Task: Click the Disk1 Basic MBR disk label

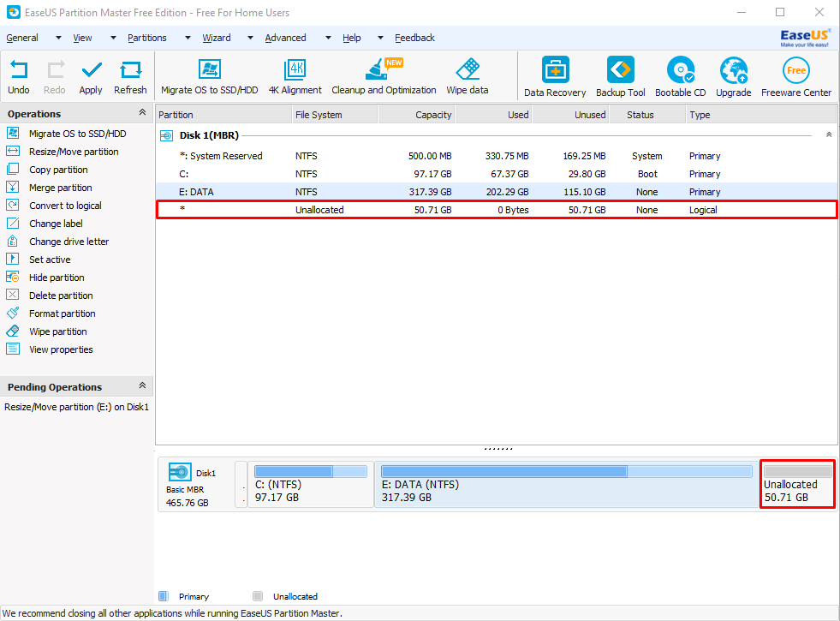Action: point(196,486)
